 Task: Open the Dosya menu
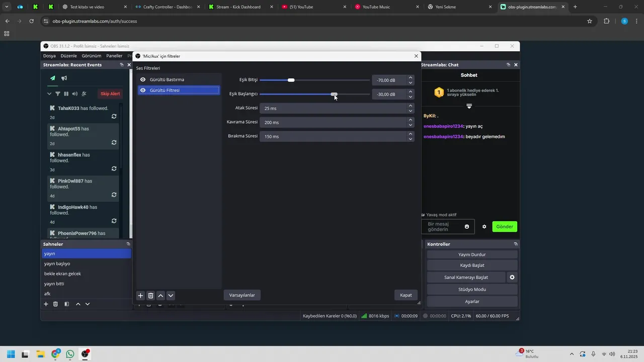click(49, 56)
